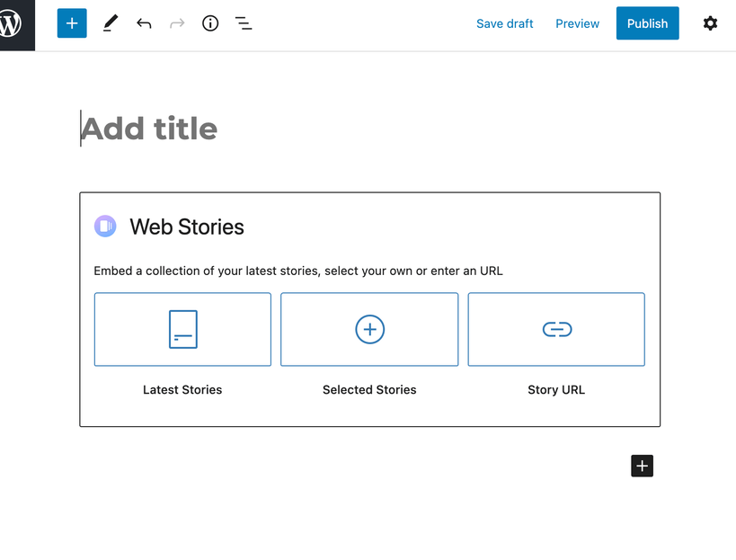Click the Web Stories purple logo icon
The image size is (736, 560).
click(x=106, y=227)
